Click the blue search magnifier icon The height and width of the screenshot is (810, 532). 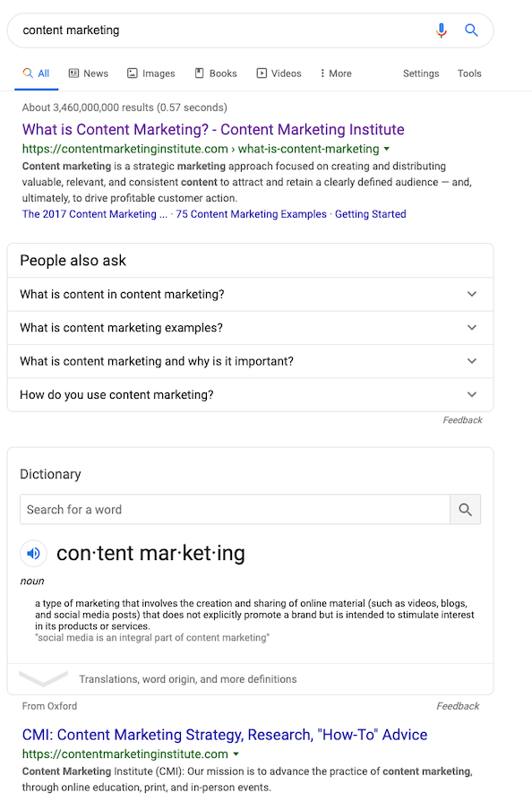tap(472, 30)
